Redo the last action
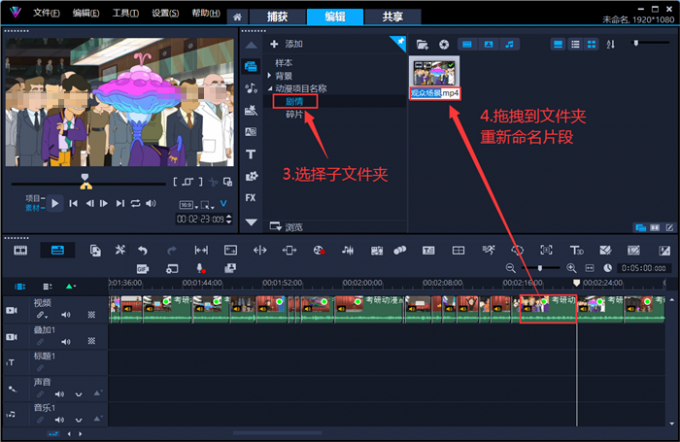The image size is (680, 442). 172,250
